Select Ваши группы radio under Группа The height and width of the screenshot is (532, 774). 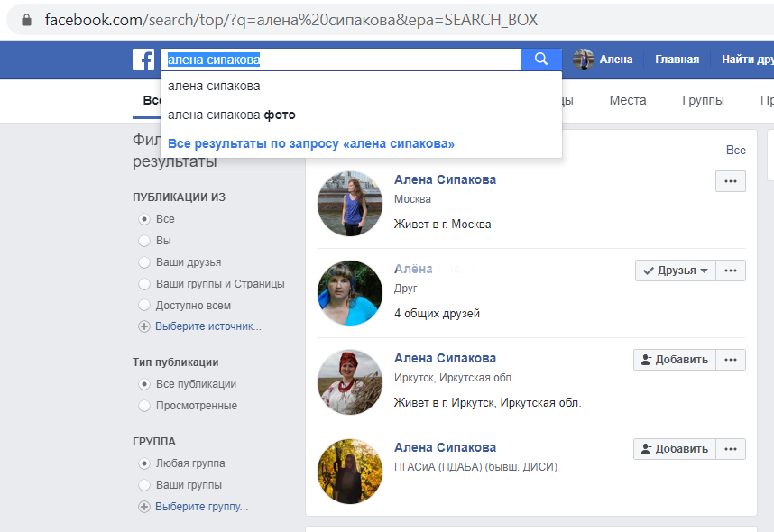144,485
